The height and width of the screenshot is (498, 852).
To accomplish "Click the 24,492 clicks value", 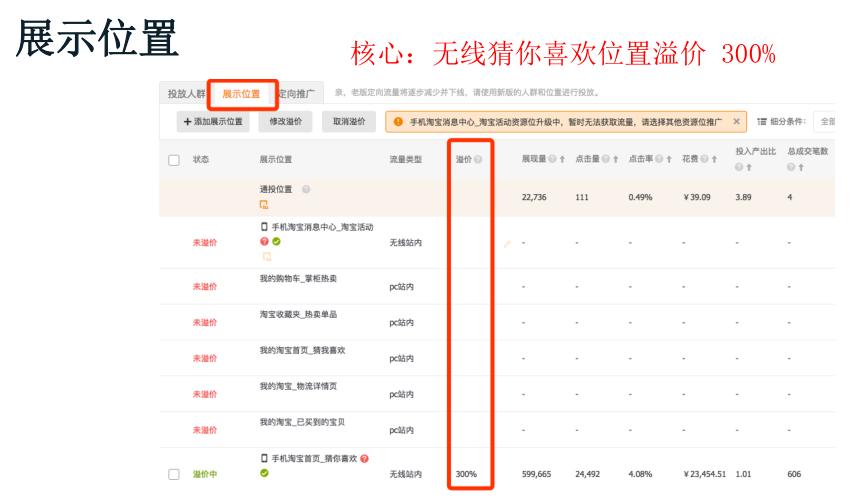I will pyautogui.click(x=587, y=474).
